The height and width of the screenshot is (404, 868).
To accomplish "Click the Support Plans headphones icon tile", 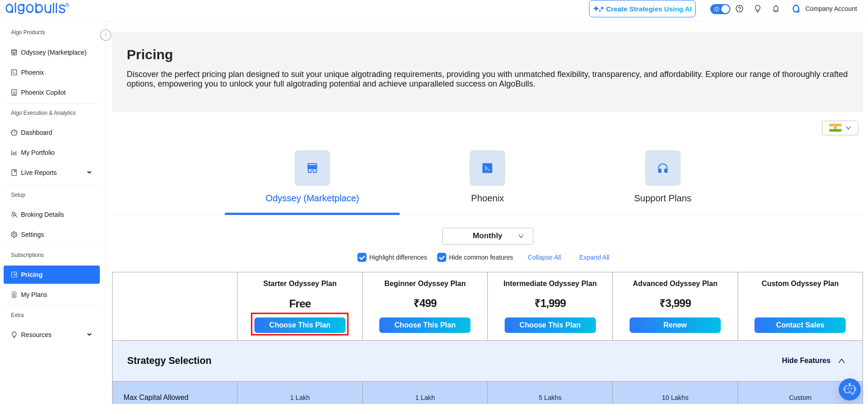I will click(663, 168).
